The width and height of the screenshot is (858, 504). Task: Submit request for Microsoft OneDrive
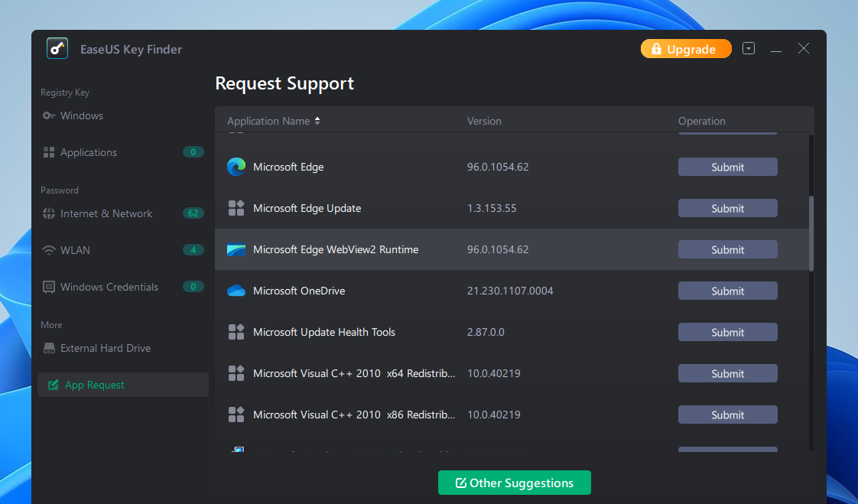(727, 291)
